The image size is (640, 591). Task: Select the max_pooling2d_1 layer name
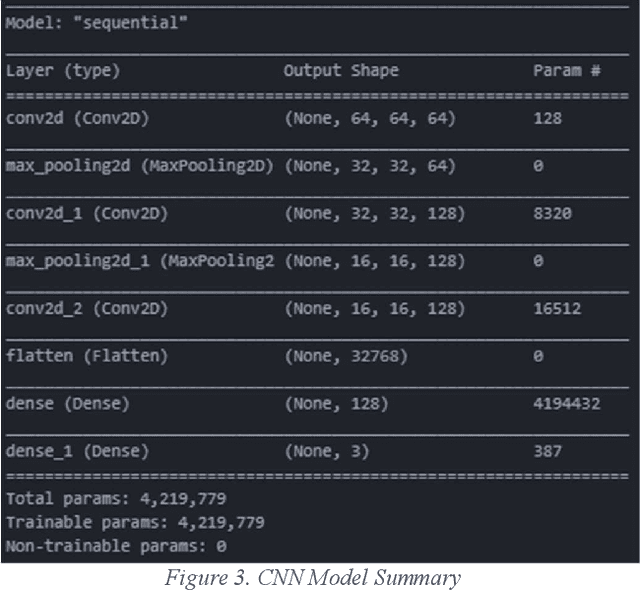point(139,261)
